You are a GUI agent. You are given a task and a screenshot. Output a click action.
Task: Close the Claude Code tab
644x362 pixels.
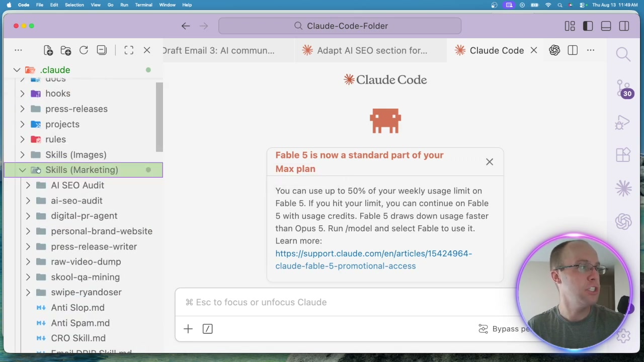click(x=534, y=50)
